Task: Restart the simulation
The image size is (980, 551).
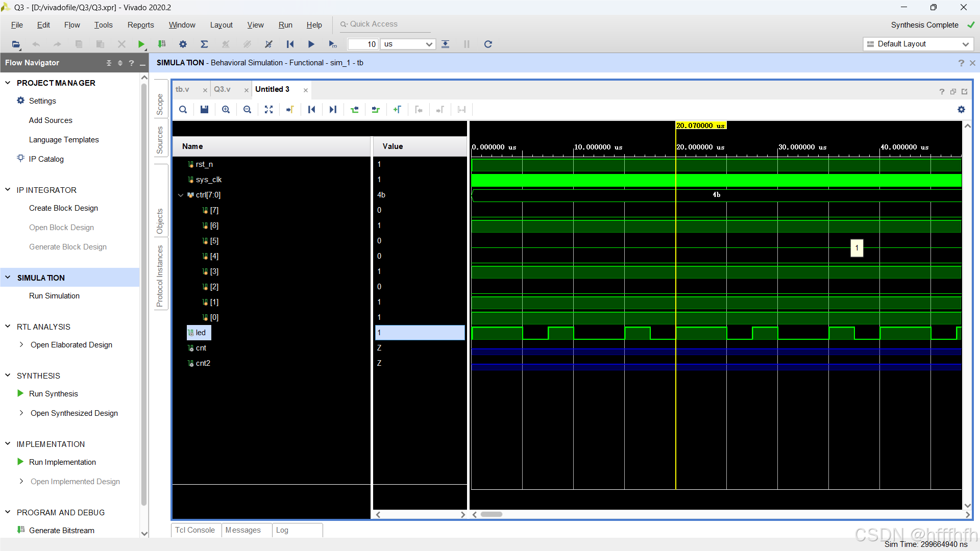Action: [x=290, y=44]
